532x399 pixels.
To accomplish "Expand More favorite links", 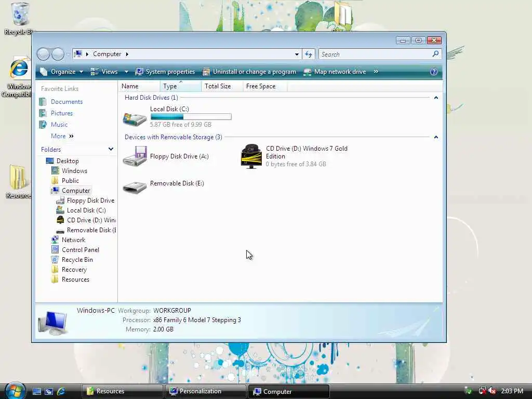I will point(62,136).
